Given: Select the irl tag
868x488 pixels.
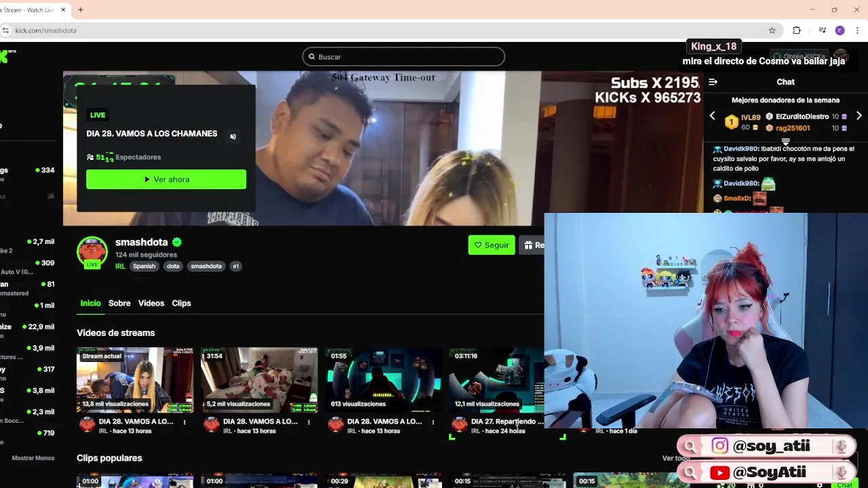Looking at the screenshot, I should tap(236, 266).
